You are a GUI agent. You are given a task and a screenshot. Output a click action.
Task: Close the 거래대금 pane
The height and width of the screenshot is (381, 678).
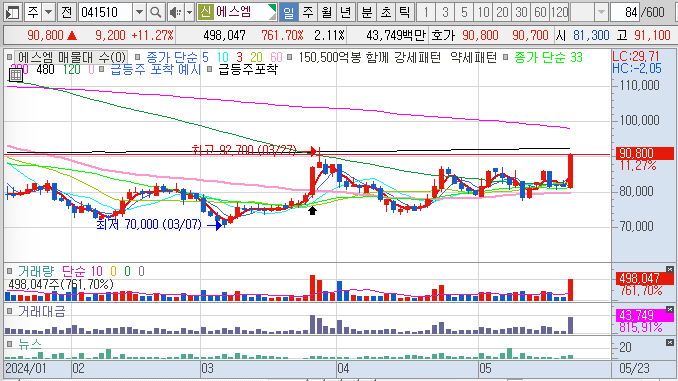670,309
